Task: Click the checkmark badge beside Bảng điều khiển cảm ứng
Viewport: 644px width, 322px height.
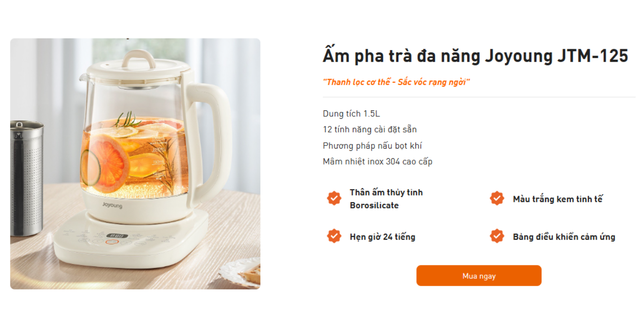Action: pos(497,236)
